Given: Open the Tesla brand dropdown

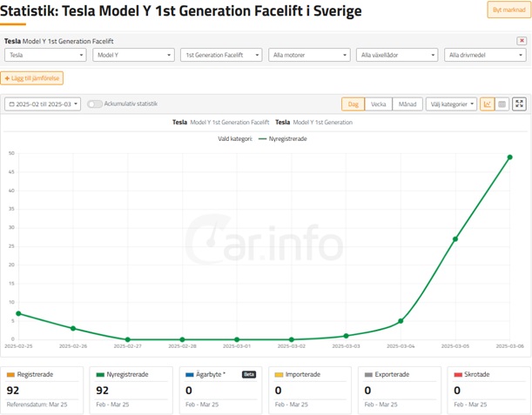Looking at the screenshot, I should coord(46,55).
